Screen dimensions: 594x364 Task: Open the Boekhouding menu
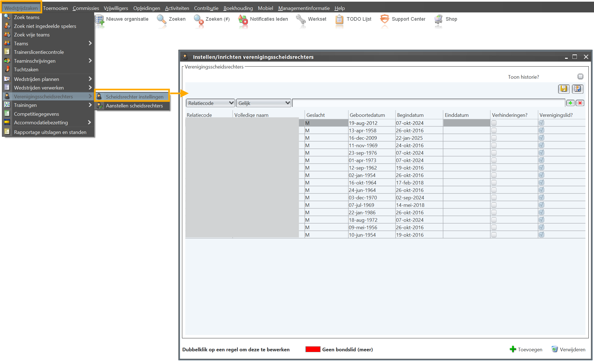(238, 8)
